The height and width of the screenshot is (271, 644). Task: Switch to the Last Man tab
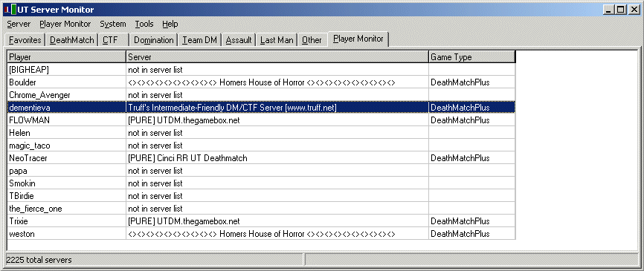pyautogui.click(x=277, y=40)
